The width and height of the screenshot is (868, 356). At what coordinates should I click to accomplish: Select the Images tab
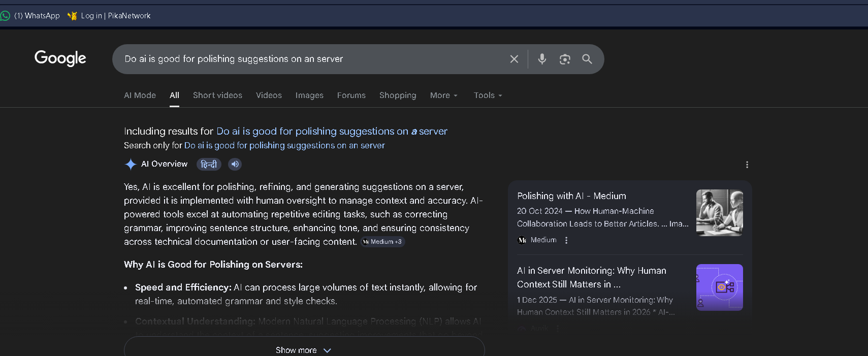pyautogui.click(x=309, y=95)
